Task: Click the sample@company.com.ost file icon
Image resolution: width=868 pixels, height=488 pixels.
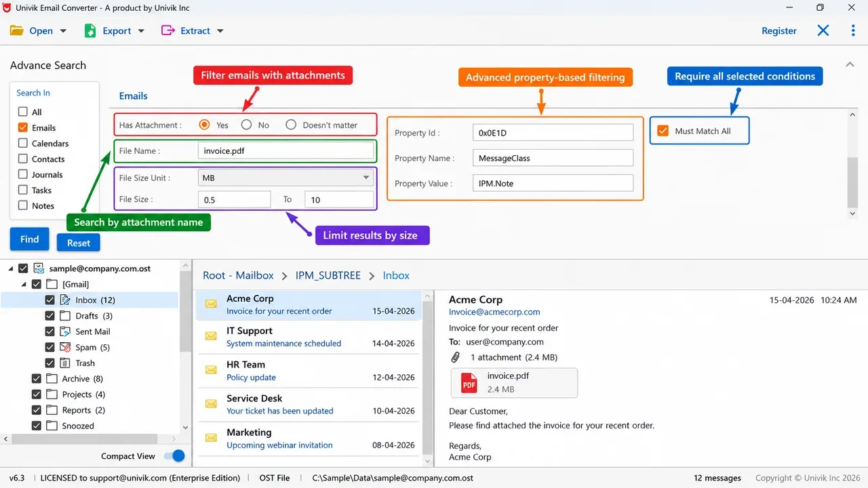Action: 39,268
